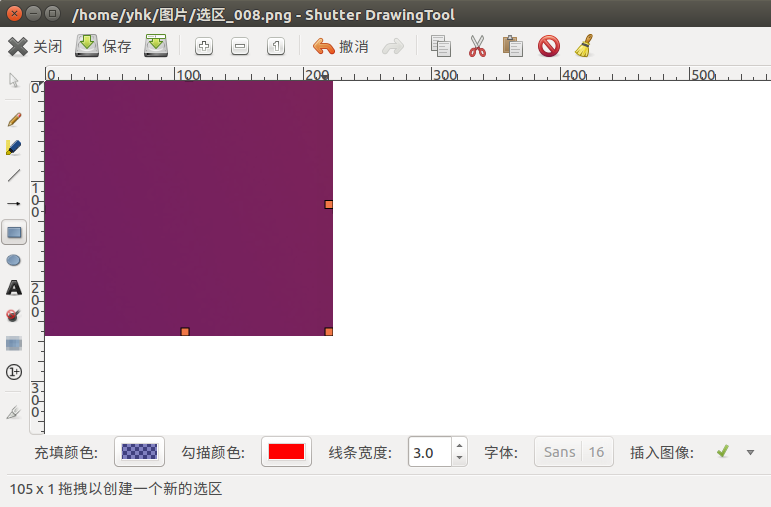Select the pixelize tool
771x507 pixels.
click(x=14, y=343)
